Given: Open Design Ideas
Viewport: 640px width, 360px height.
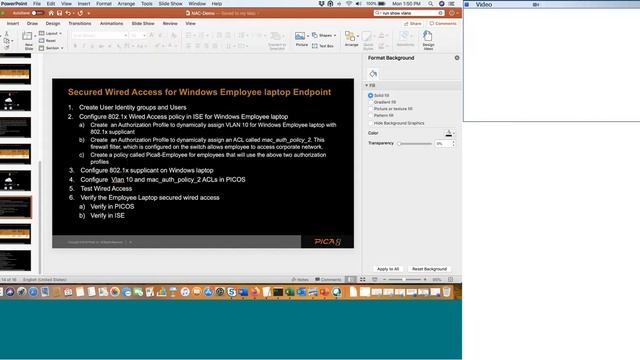Looking at the screenshot, I should coord(428,40).
